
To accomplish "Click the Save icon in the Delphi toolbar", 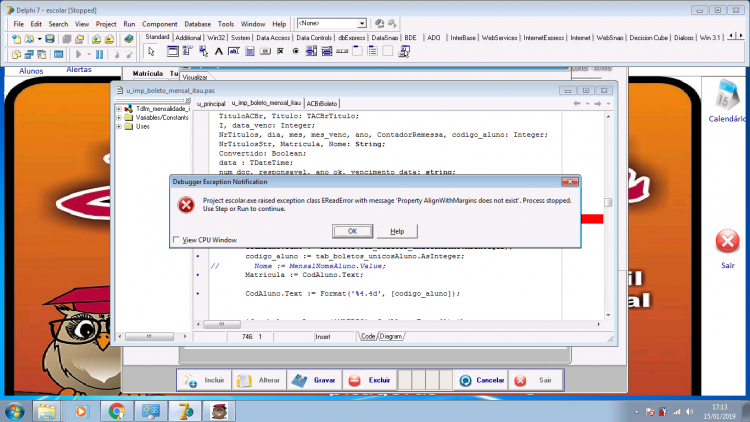I will point(50,39).
